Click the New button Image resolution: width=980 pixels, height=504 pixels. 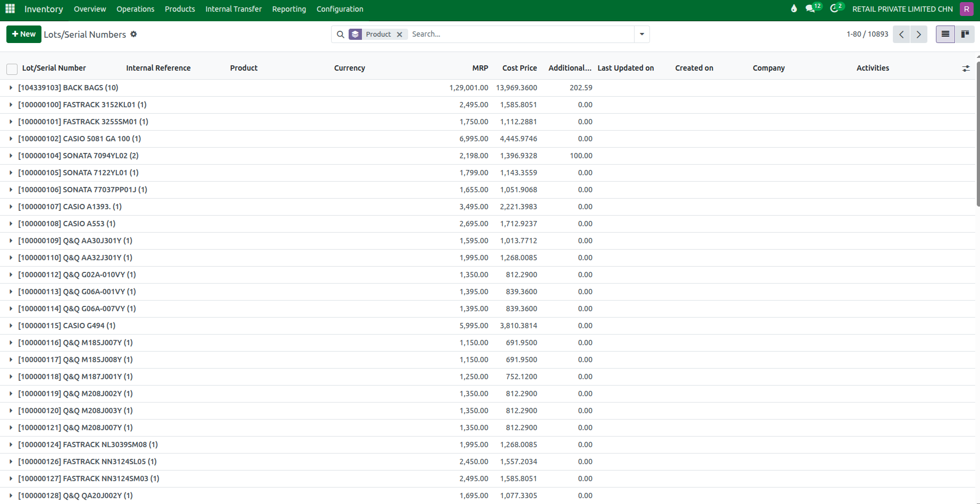pyautogui.click(x=23, y=34)
